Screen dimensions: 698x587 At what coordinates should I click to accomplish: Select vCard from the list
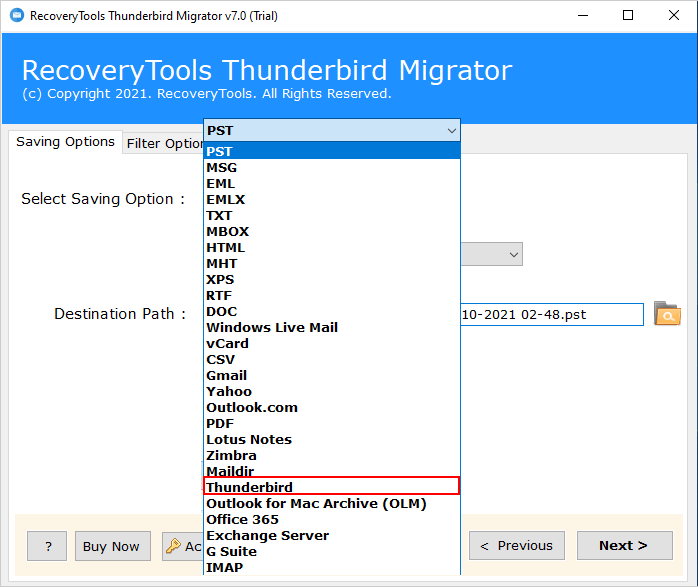pyautogui.click(x=332, y=344)
